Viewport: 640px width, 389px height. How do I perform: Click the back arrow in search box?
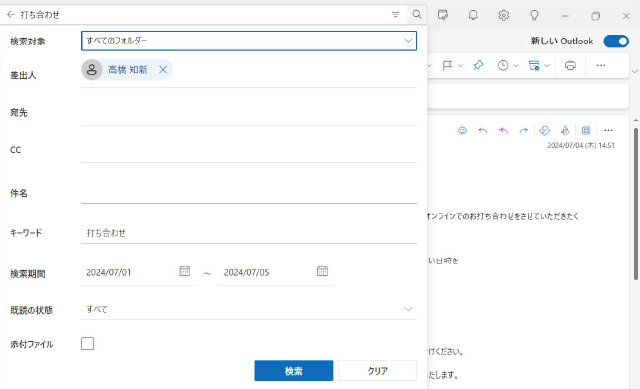click(11, 15)
